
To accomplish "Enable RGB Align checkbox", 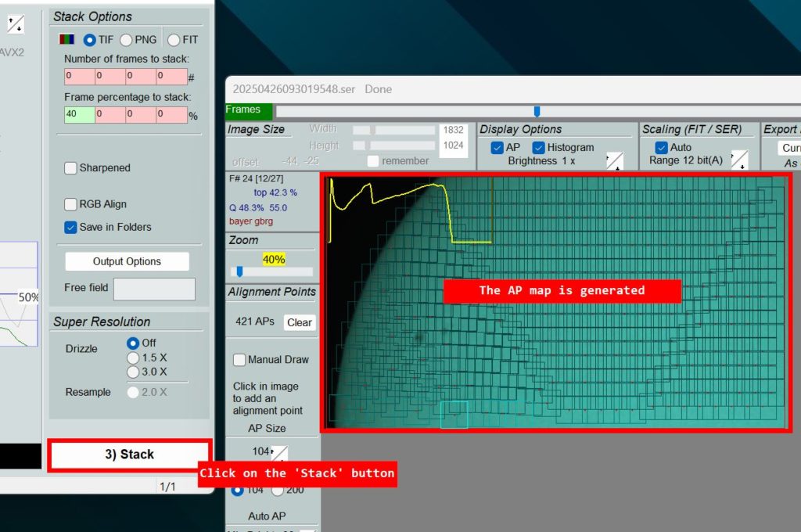I will point(70,204).
